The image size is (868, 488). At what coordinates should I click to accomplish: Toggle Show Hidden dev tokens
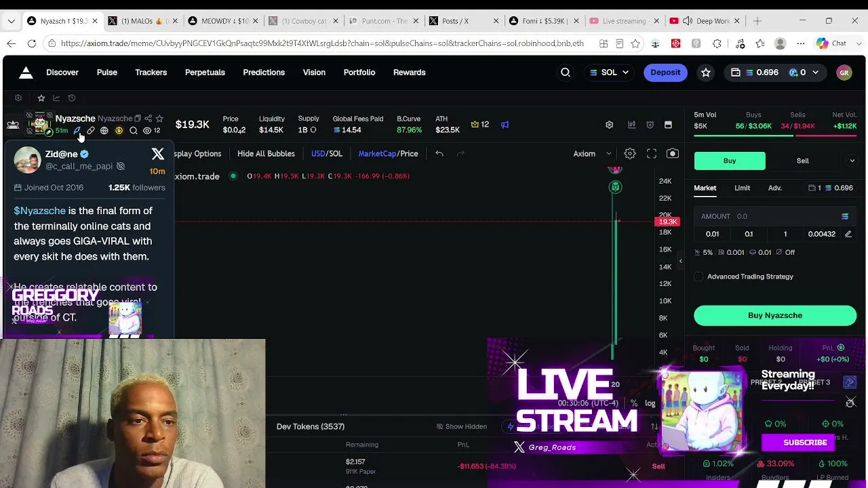click(x=461, y=427)
